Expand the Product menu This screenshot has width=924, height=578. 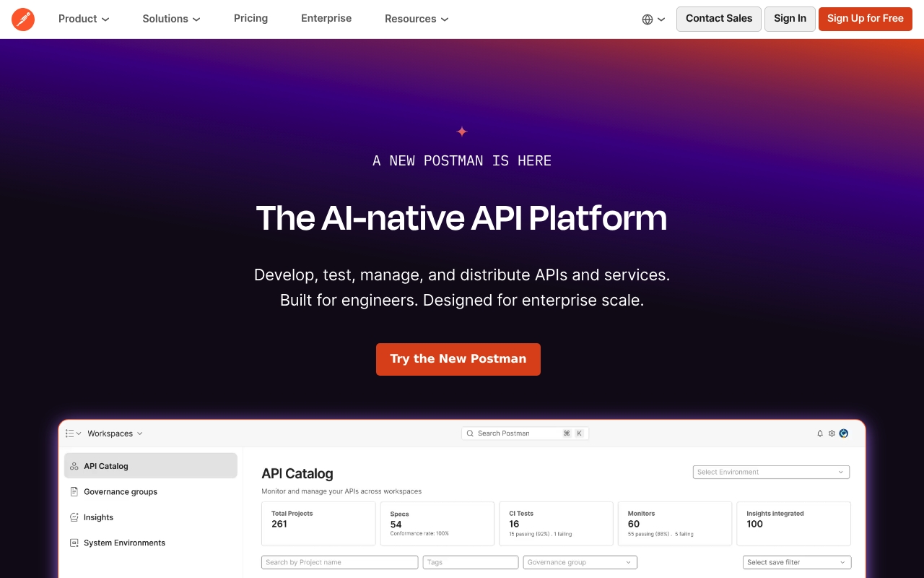[84, 19]
